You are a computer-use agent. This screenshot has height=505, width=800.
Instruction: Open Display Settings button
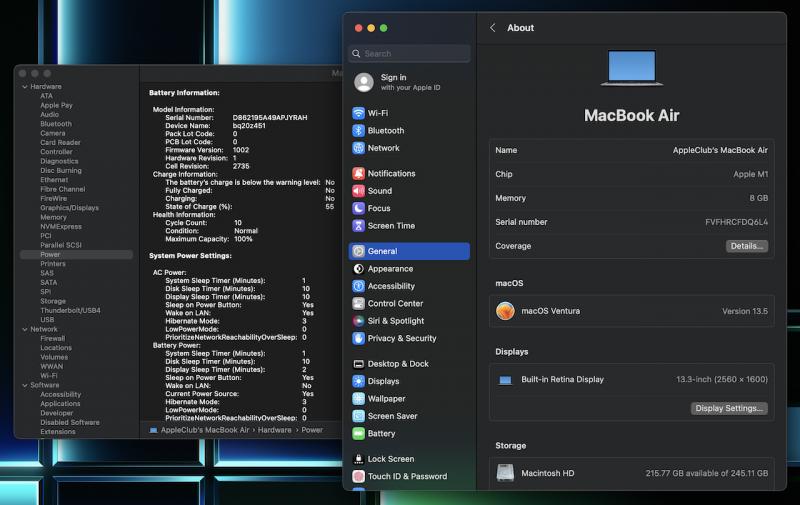click(729, 408)
